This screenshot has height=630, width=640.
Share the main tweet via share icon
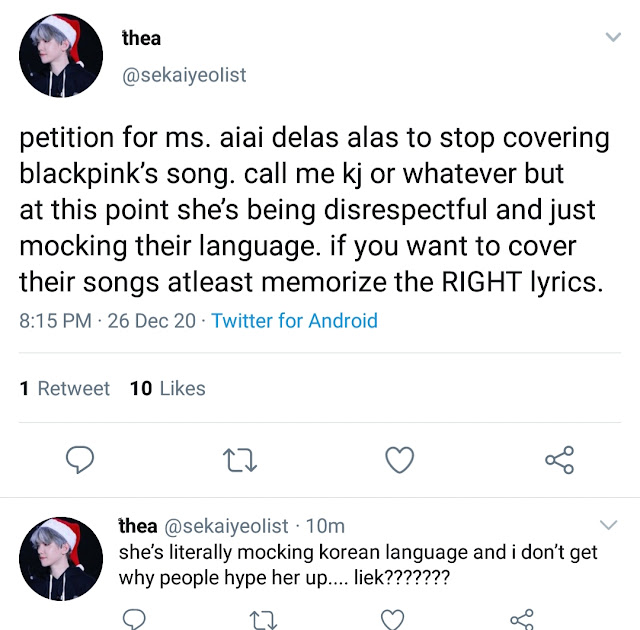pyautogui.click(x=560, y=460)
